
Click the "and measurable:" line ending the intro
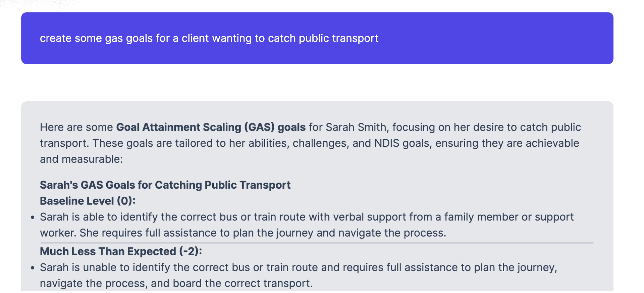(82, 159)
